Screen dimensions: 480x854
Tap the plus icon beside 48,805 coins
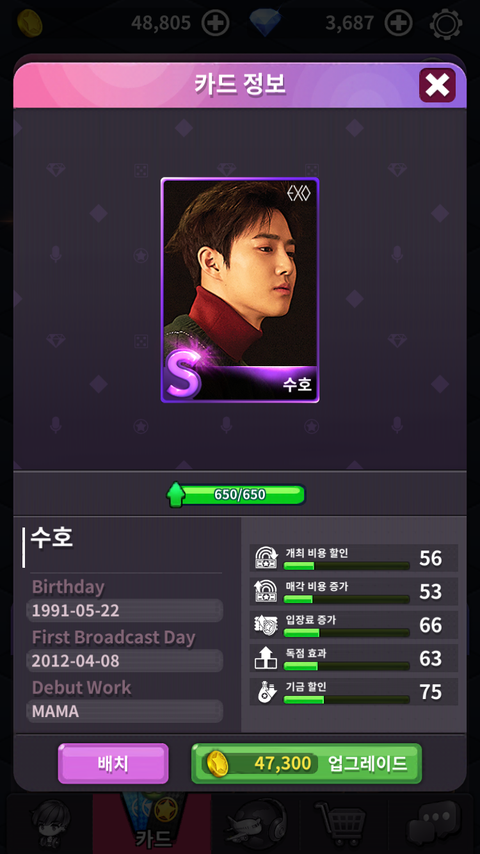point(215,23)
